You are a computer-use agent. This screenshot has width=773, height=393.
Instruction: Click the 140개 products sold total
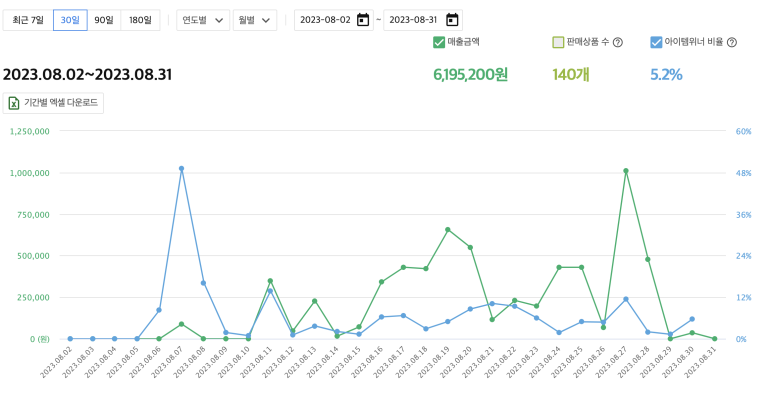click(x=571, y=74)
